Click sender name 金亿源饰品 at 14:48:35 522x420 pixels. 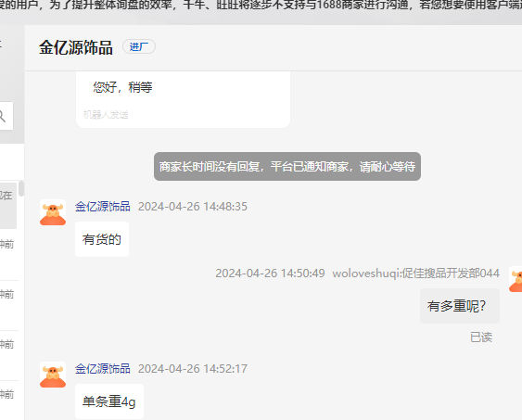[103, 207]
